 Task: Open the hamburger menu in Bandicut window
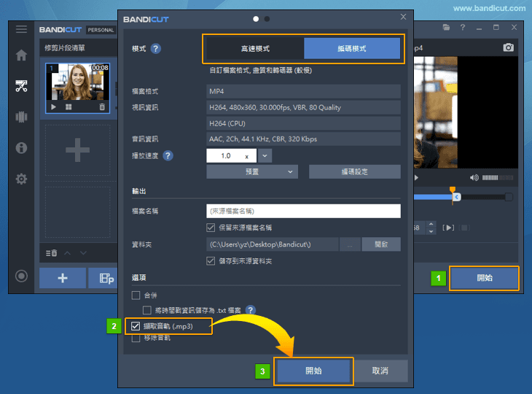point(21,29)
